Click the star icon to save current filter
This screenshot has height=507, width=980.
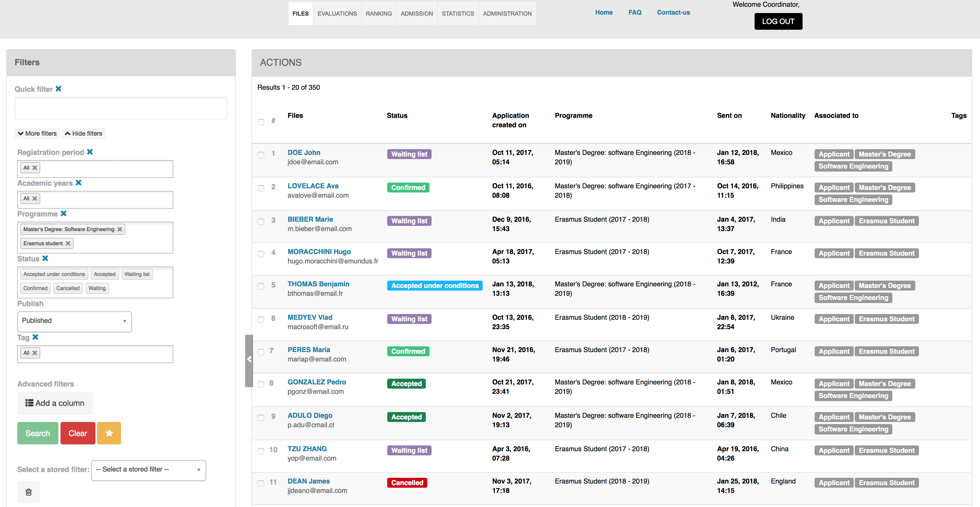109,433
